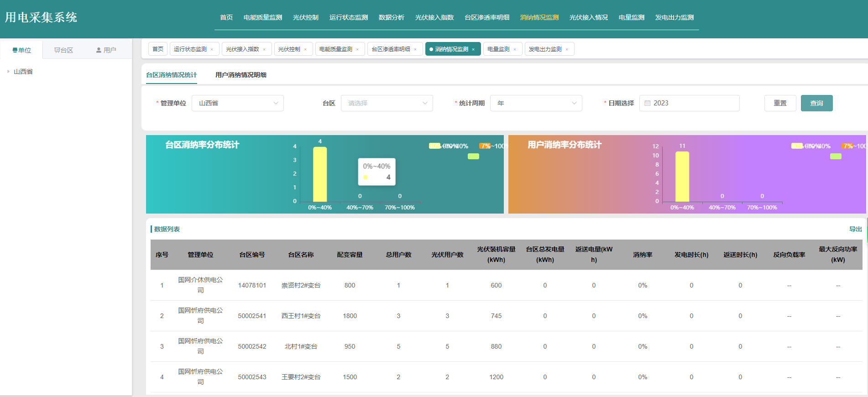
Task: Click the 重置 button
Action: pos(780,103)
